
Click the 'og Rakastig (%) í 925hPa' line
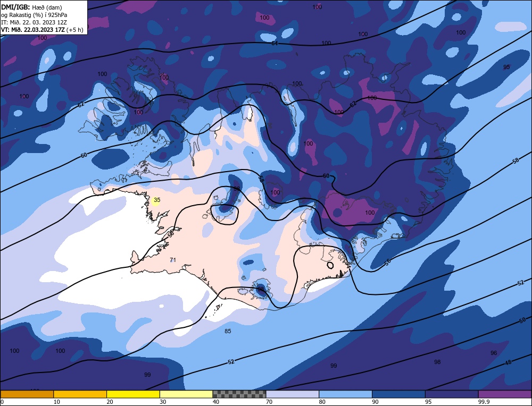click(34, 15)
